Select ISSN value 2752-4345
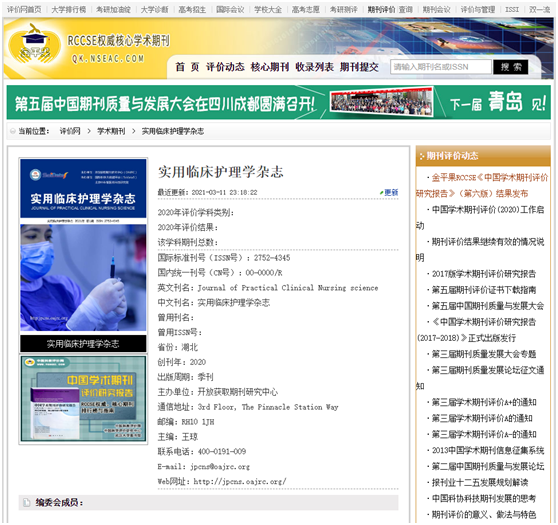The image size is (558, 525). (x=272, y=258)
